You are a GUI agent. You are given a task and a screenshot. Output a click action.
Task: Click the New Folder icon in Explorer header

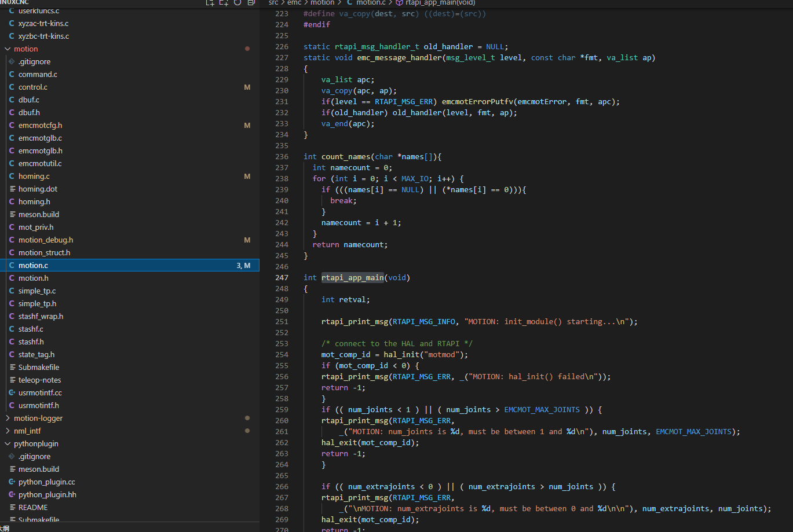coord(224,3)
